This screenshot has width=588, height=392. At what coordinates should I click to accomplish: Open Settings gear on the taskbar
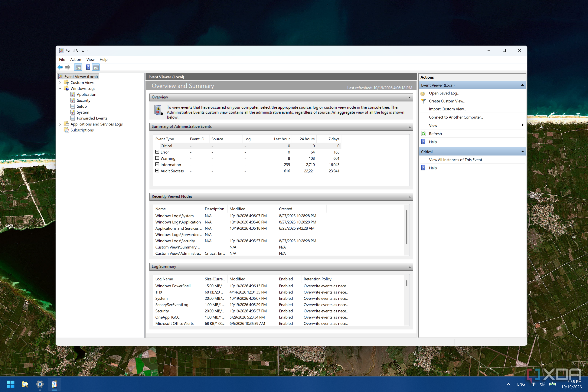(x=40, y=384)
